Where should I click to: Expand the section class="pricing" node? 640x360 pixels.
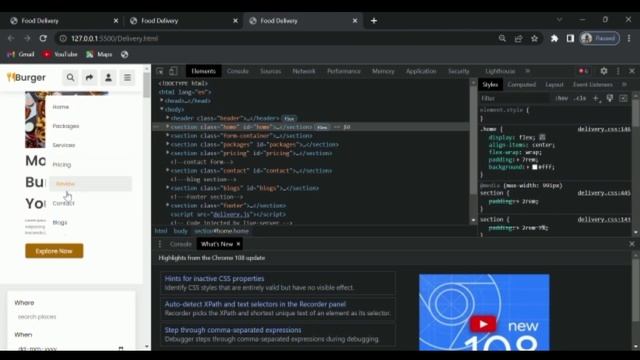click(167, 153)
